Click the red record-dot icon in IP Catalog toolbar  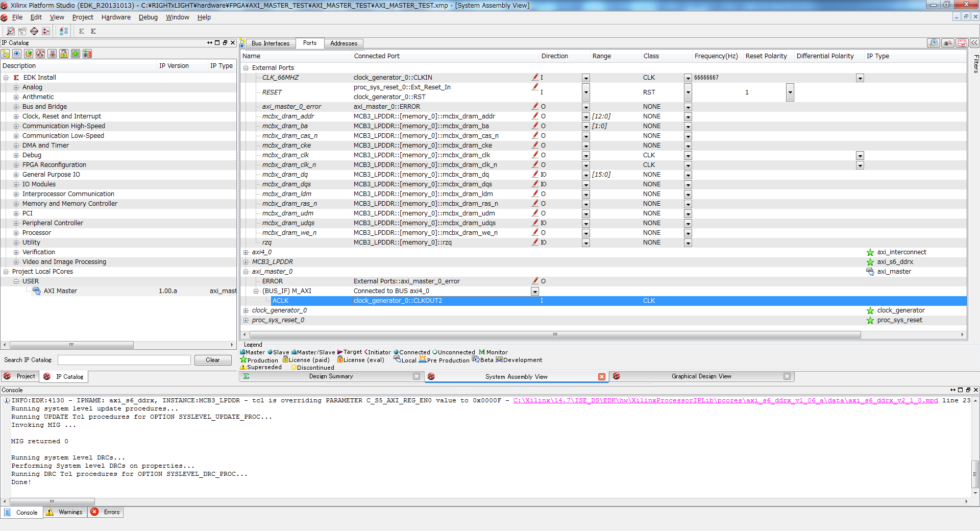[x=52, y=54]
